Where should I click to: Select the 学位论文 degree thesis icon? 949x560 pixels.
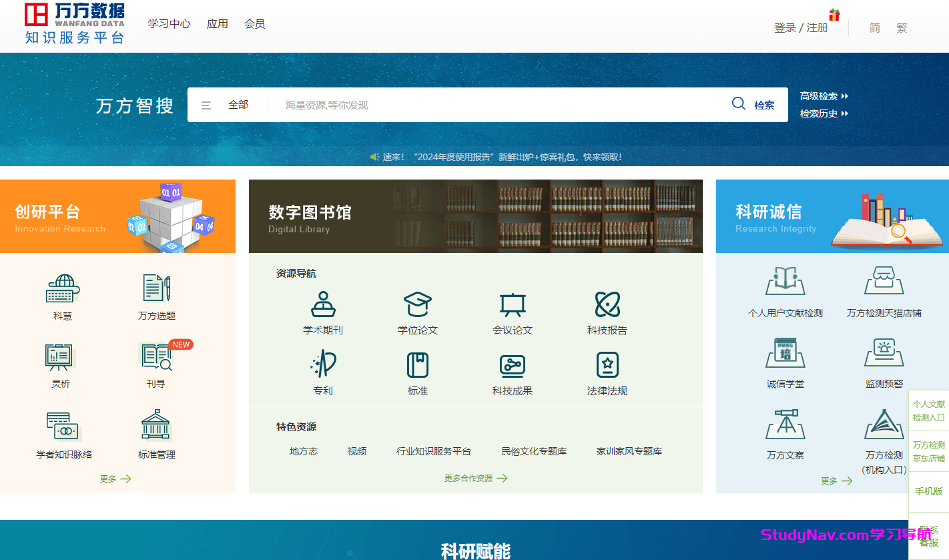click(417, 314)
